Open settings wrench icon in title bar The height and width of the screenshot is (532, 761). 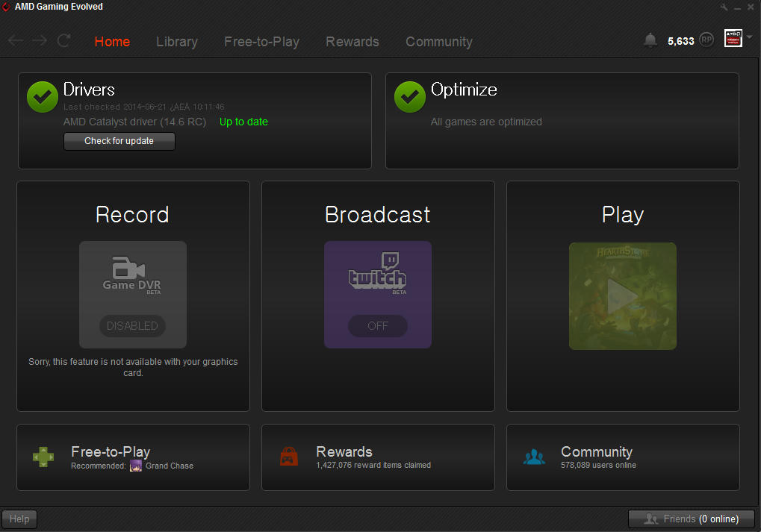(x=724, y=7)
